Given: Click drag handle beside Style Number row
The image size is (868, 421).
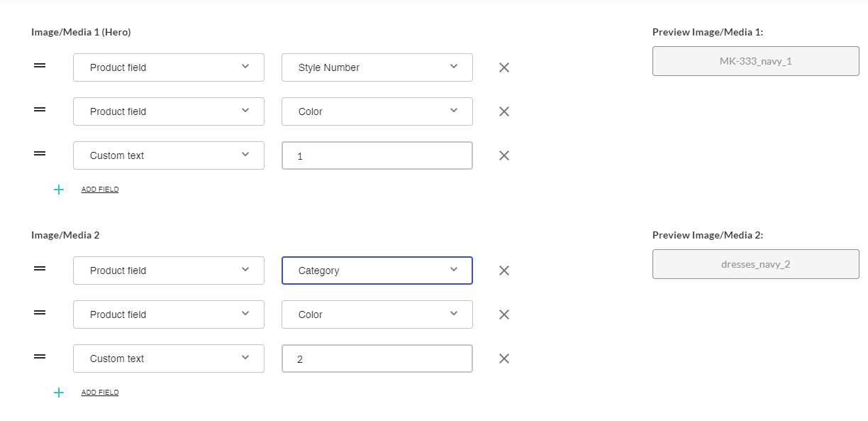Looking at the screenshot, I should tap(40, 65).
